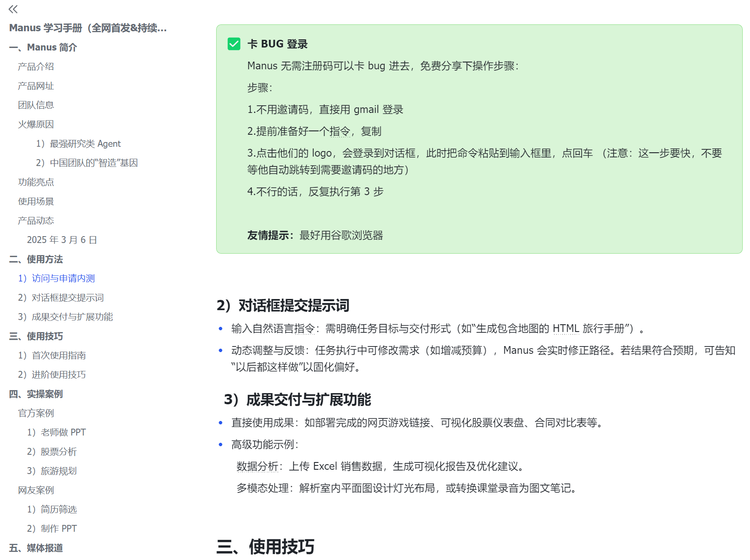Select the 2025 年 3 月 6 日 entry
Viewport: 750px width, 560px height.
(62, 240)
